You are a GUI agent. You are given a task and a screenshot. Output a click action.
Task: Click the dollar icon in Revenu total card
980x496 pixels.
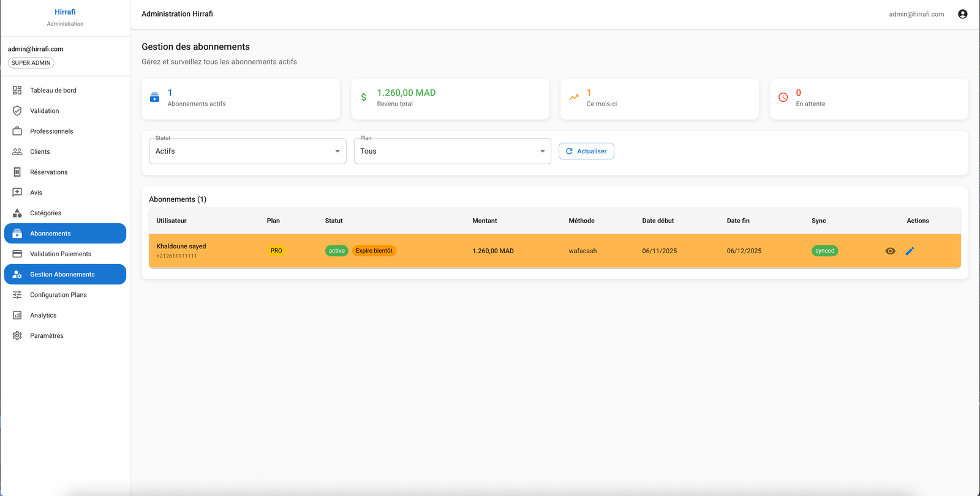(x=364, y=97)
